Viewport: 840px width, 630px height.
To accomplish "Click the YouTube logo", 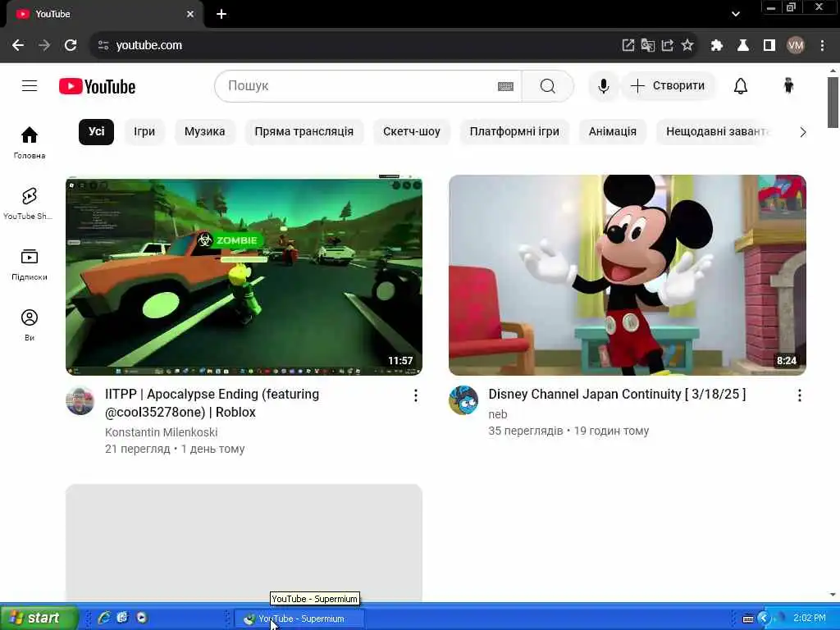I will [97, 86].
